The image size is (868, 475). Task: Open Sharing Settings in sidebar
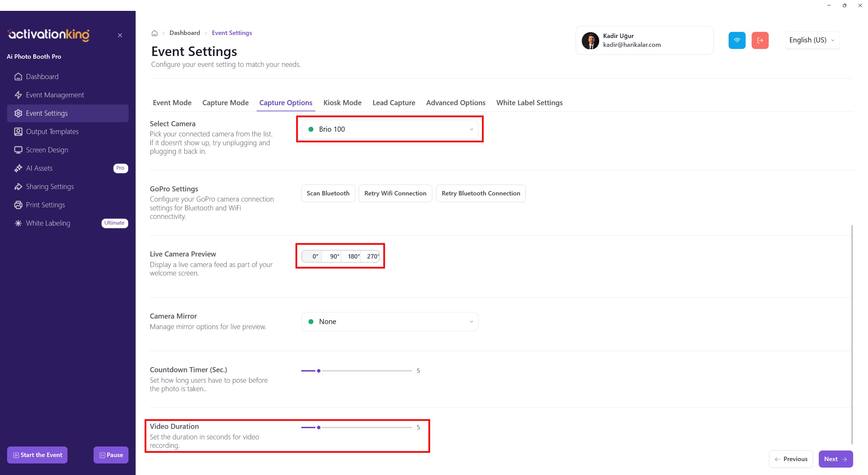50,187
